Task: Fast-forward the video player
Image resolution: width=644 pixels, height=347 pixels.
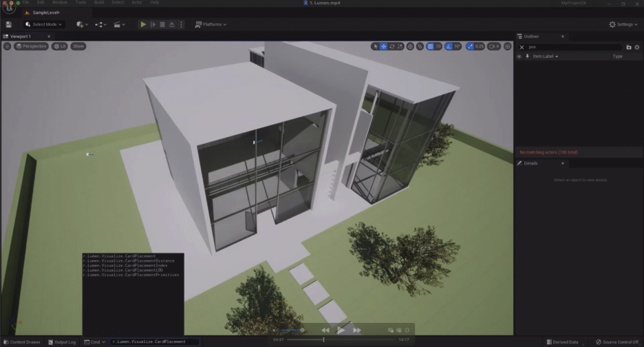Action: click(357, 330)
